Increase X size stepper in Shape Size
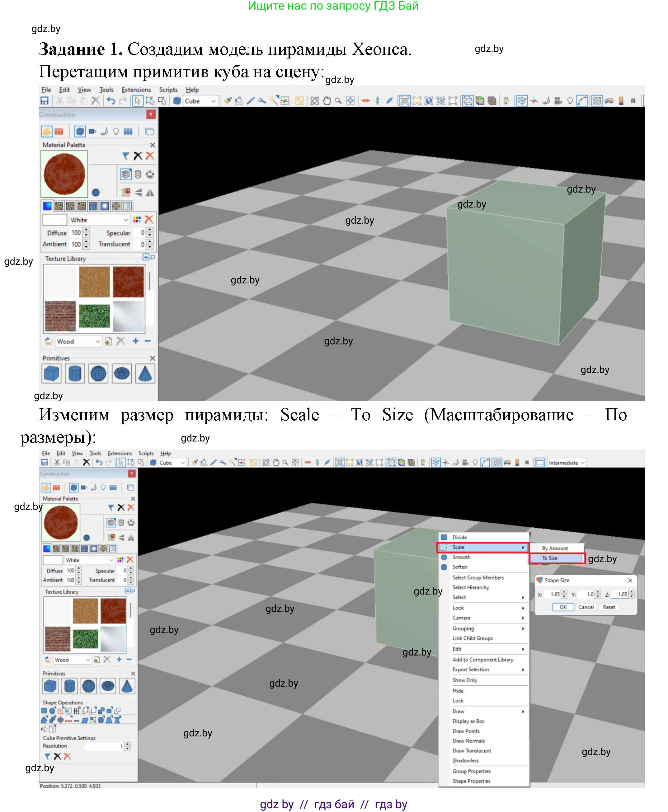The height and width of the screenshot is (812, 668). 564,592
